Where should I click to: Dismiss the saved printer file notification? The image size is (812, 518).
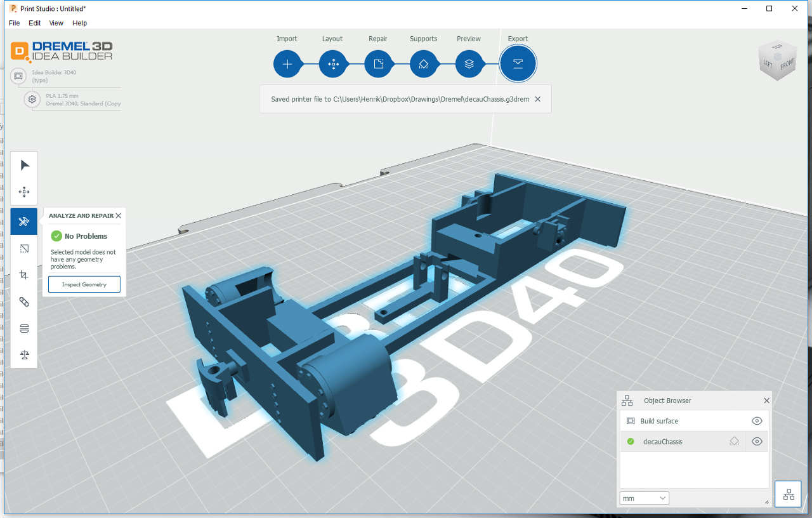538,99
